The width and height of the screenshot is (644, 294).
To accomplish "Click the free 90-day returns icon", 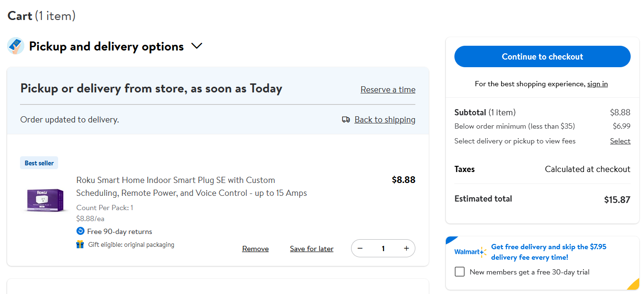I will [x=80, y=231].
